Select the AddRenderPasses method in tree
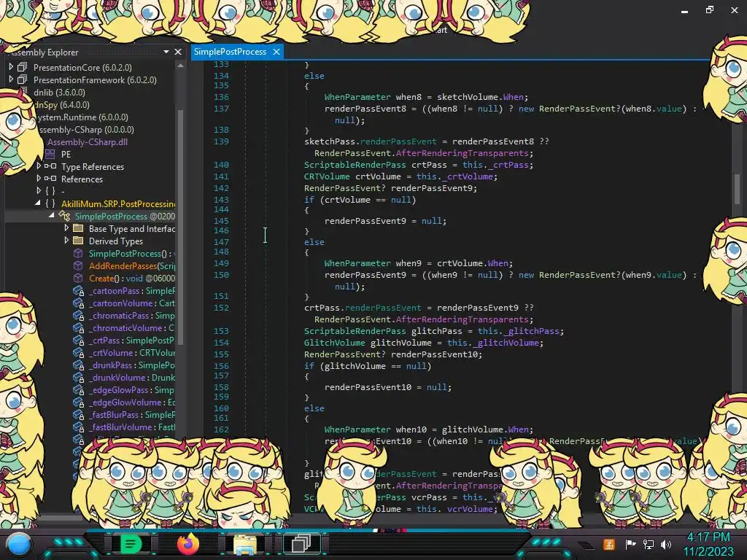 131,265
